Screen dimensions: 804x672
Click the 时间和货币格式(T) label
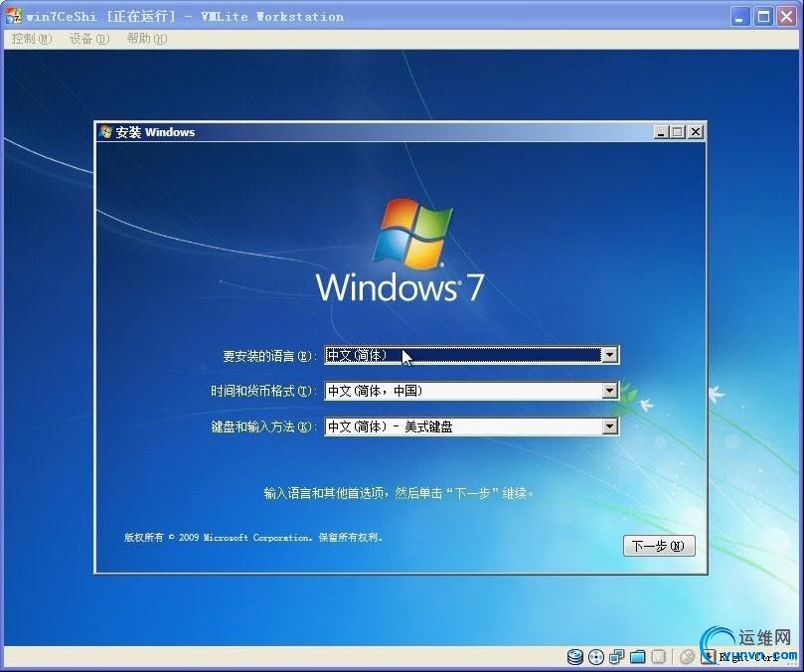click(x=263, y=391)
